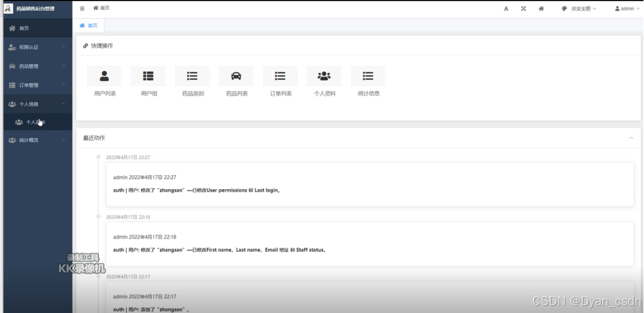
Task: Click the admin 2022年4月17日 22:17 entry header
Action: (x=145, y=297)
